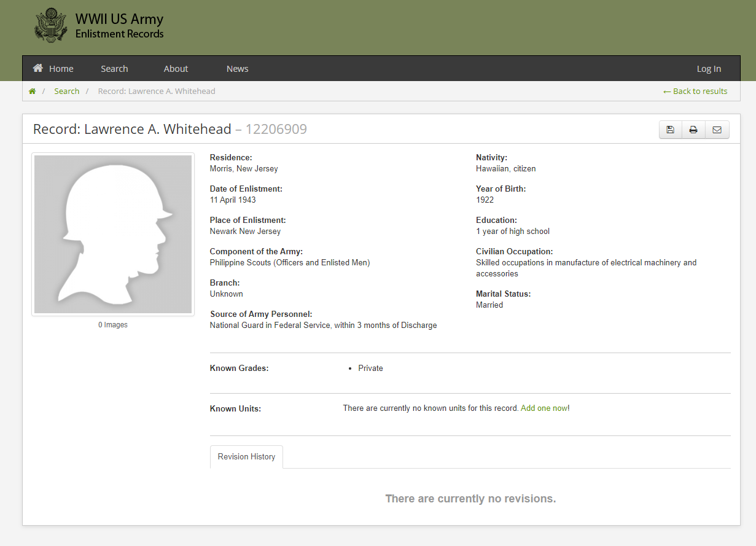756x546 pixels.
Task: Click the green home breadcrumb icon
Action: (x=33, y=92)
